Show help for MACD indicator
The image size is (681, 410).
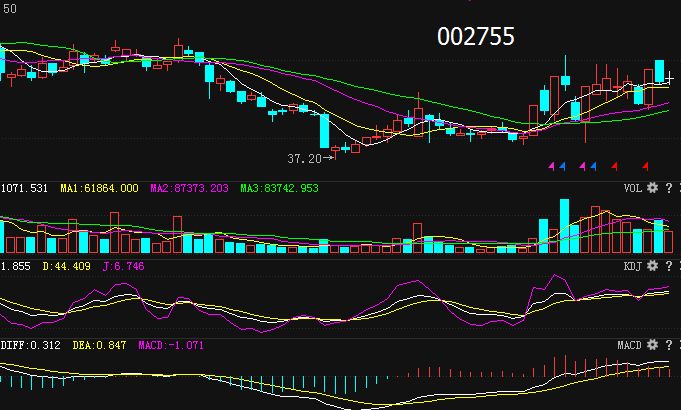[x=669, y=345]
